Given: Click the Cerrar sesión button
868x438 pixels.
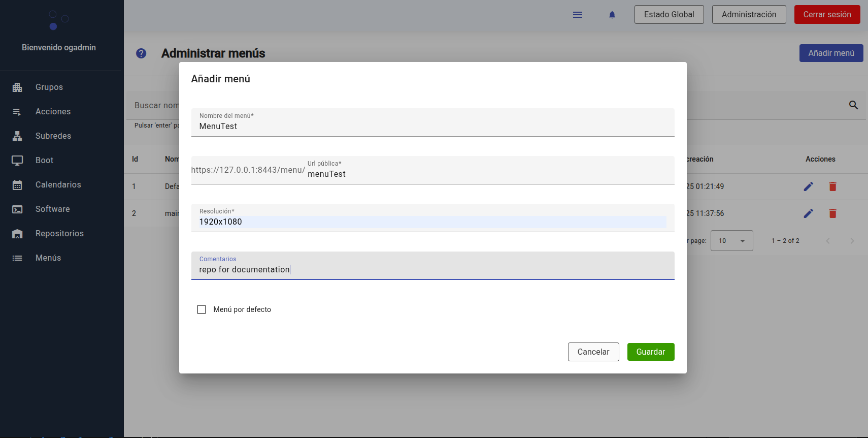Looking at the screenshot, I should coord(826,15).
